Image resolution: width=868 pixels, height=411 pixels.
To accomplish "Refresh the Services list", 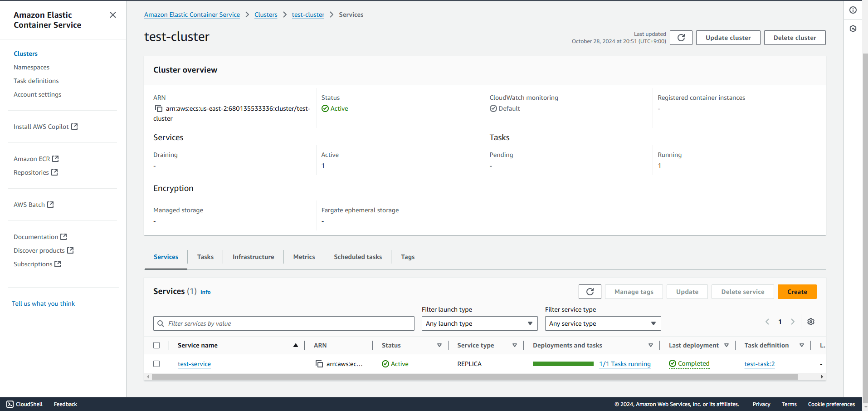I will (590, 292).
